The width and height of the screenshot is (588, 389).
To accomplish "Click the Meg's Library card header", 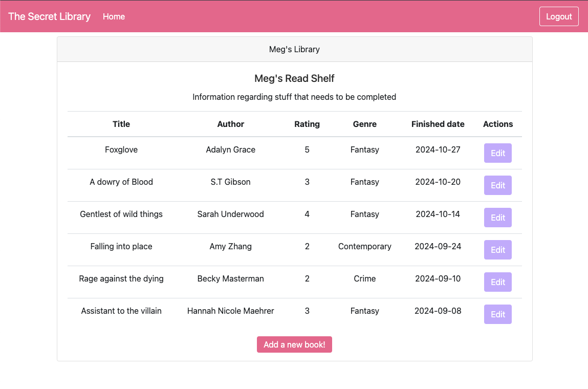I will point(294,49).
